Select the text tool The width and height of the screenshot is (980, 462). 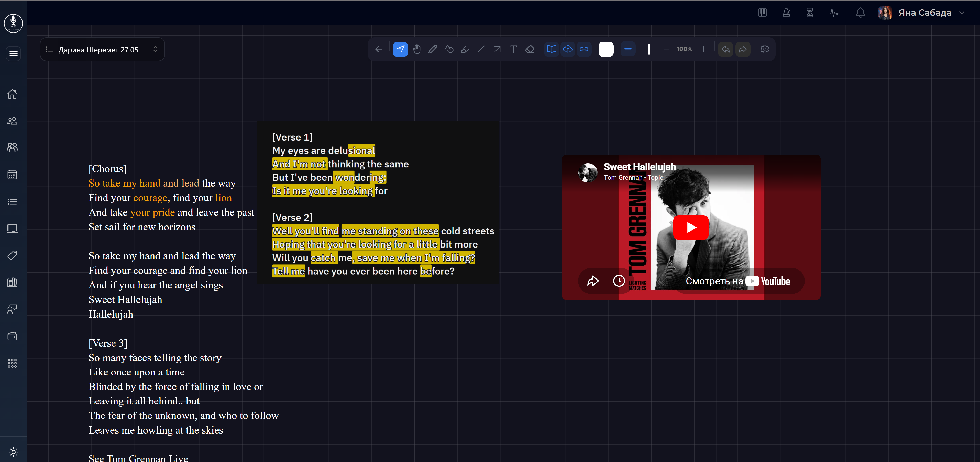point(514,49)
